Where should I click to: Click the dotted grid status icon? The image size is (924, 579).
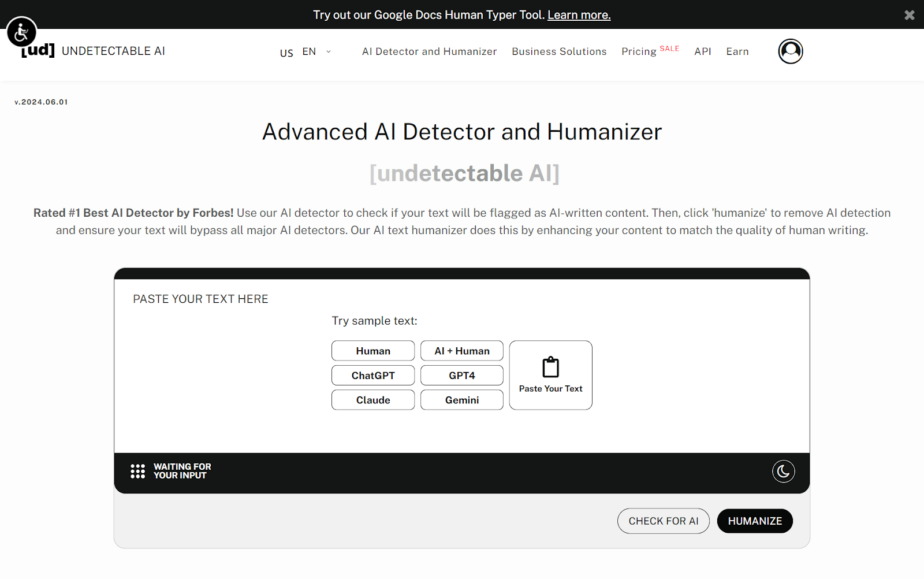pyautogui.click(x=137, y=471)
